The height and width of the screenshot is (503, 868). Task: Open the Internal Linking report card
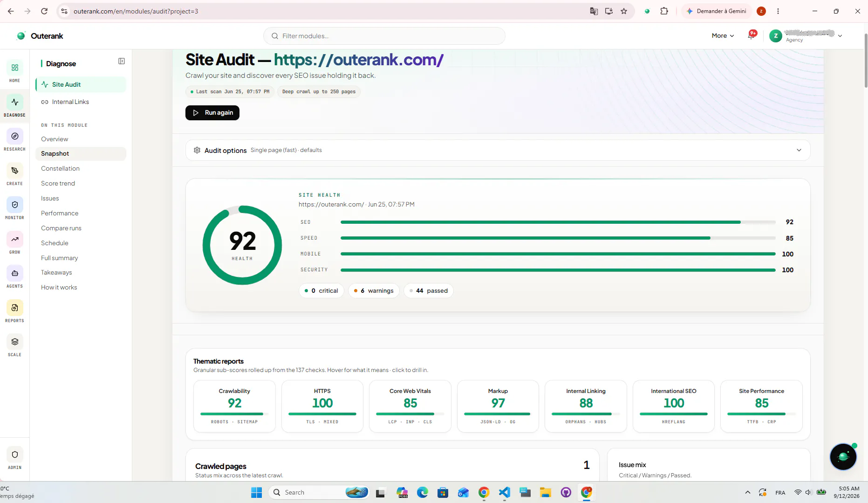click(586, 407)
